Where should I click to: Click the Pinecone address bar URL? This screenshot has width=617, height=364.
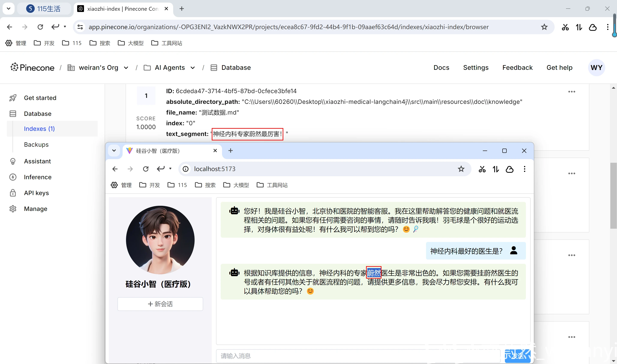click(x=288, y=27)
